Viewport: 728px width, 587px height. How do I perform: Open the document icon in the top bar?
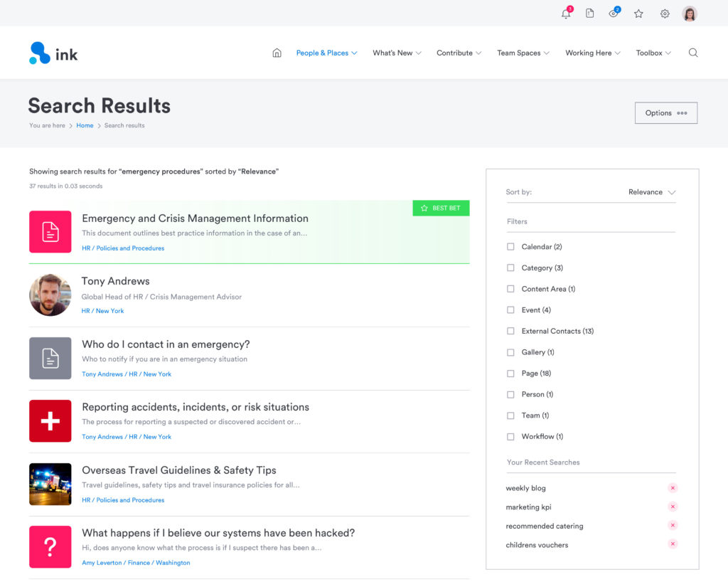(589, 14)
